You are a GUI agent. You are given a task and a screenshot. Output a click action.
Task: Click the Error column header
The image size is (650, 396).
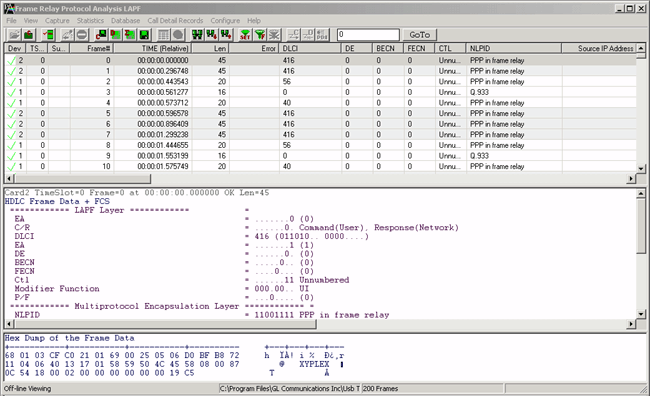pyautogui.click(x=254, y=49)
